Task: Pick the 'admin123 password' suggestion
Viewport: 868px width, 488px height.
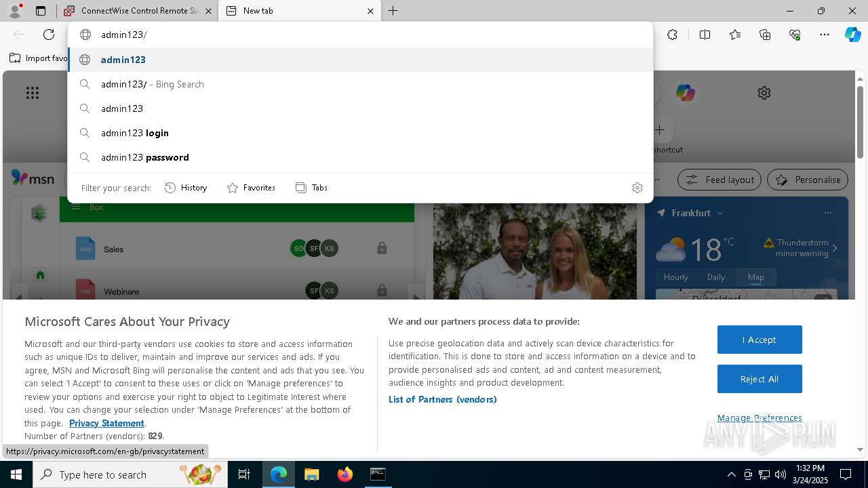Action: coord(360,157)
